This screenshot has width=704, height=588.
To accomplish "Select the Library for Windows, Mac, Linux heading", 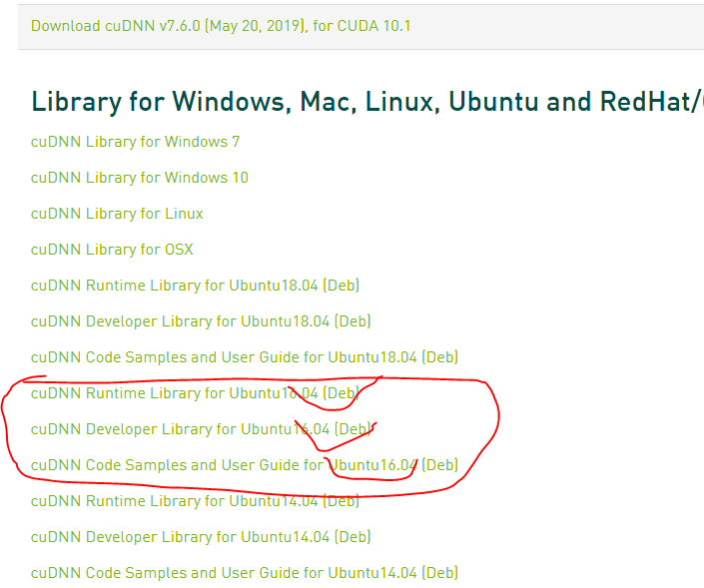I will point(367,102).
